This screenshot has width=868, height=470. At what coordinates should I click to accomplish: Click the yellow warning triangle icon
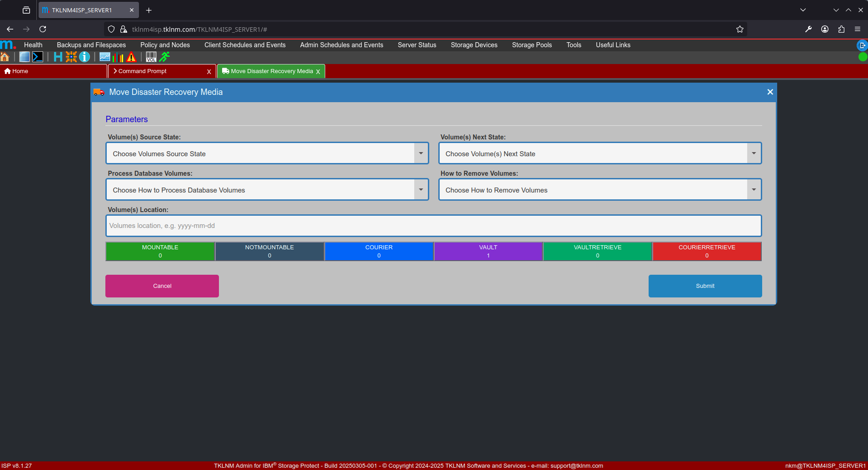pos(131,57)
